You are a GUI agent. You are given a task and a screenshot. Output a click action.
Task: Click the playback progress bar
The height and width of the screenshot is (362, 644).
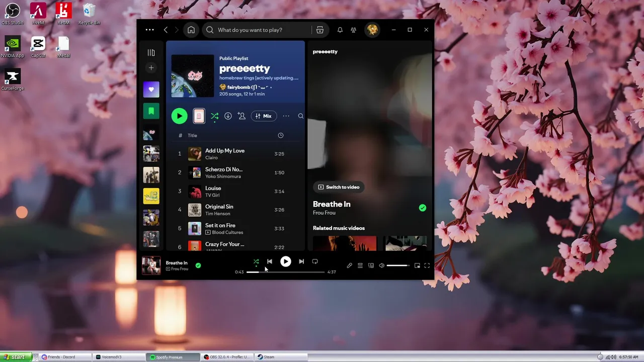tap(285, 272)
